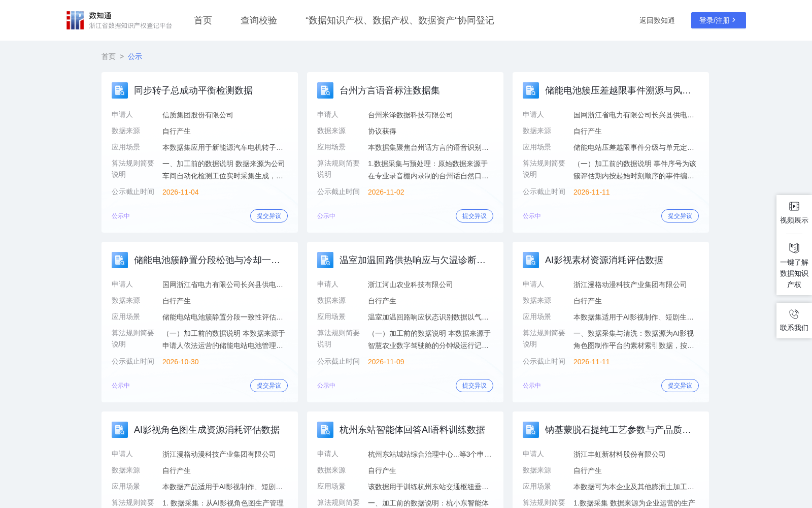Open the 数据知识产权、数据产权、数据资产协同登记 menu
Image resolution: width=812 pixels, height=508 pixels.
click(400, 20)
